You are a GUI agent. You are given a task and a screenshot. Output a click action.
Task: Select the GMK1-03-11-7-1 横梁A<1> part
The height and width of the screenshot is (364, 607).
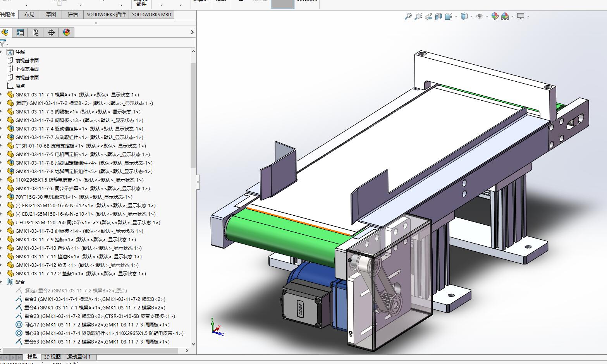pos(77,94)
